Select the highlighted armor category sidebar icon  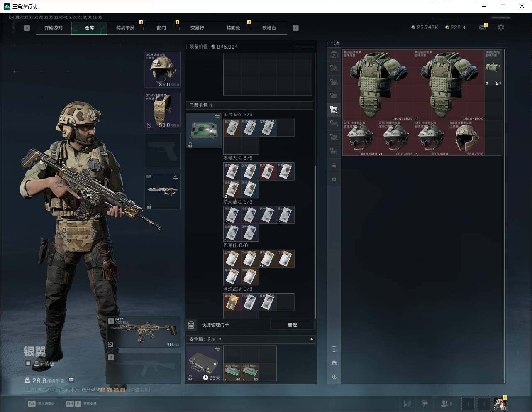pos(334,110)
